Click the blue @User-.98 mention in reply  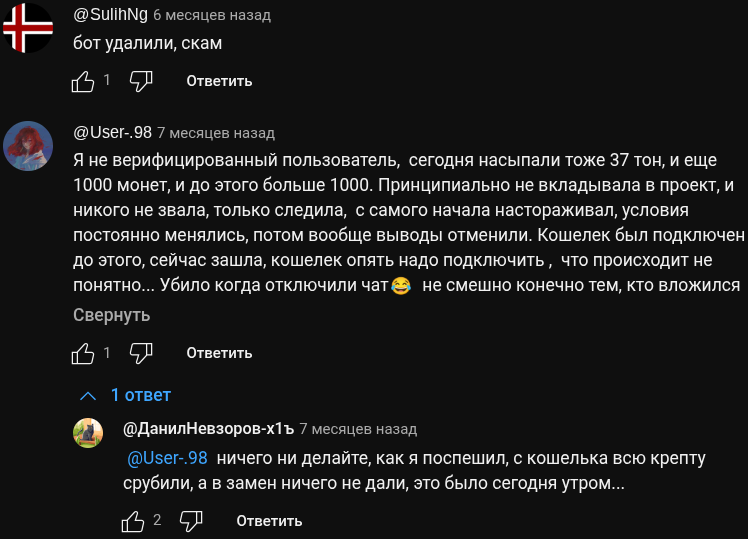[x=167, y=458]
